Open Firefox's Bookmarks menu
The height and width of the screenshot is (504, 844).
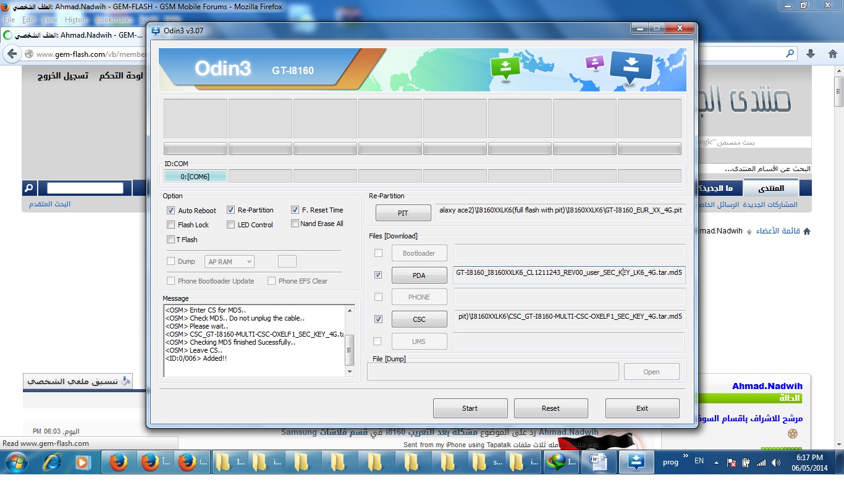point(114,20)
